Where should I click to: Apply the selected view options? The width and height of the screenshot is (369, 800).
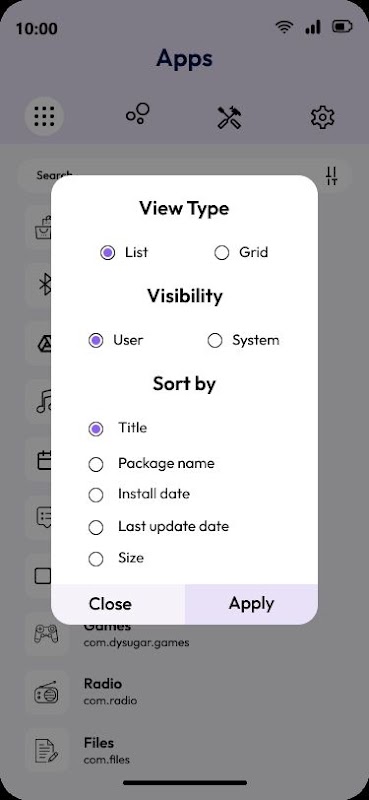click(251, 604)
